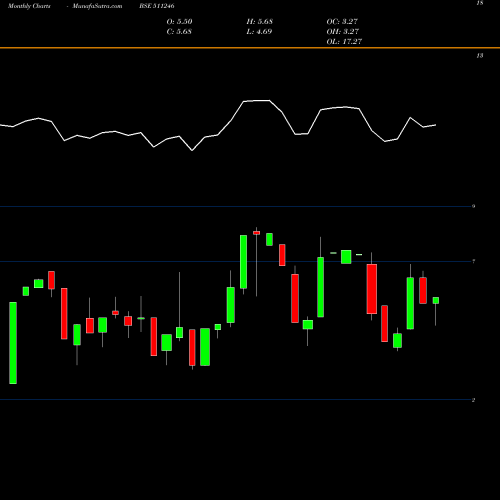Click the y-axis label '13'
The height and width of the screenshot is (500, 500).
pos(480,56)
